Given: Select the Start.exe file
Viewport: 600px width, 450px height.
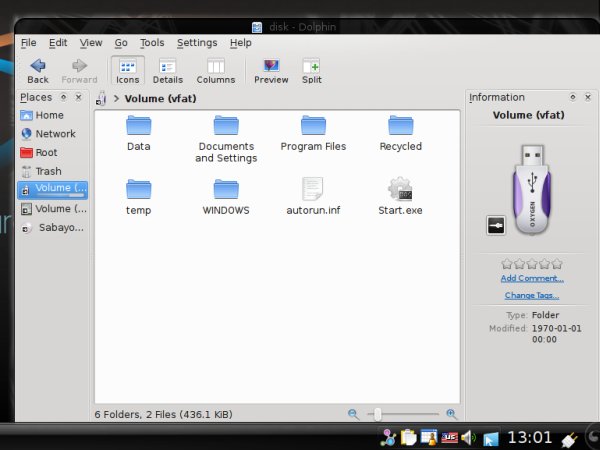Looking at the screenshot, I should tap(400, 196).
